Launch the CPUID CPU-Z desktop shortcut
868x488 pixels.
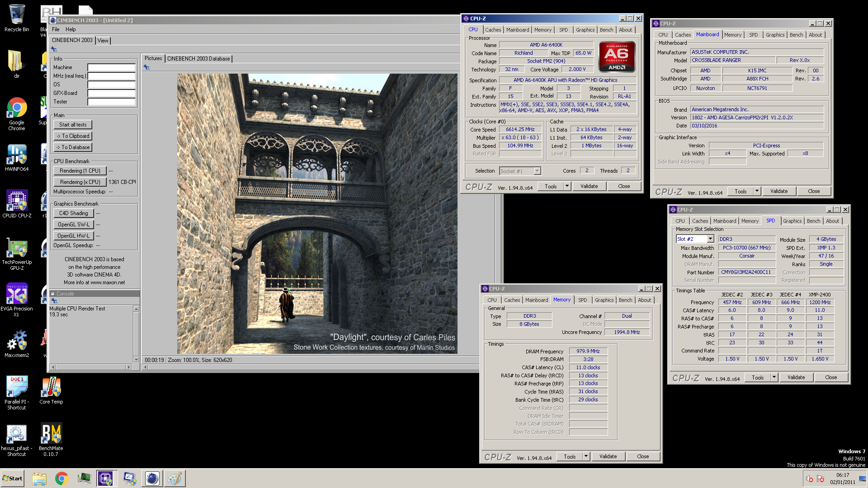[x=17, y=204]
